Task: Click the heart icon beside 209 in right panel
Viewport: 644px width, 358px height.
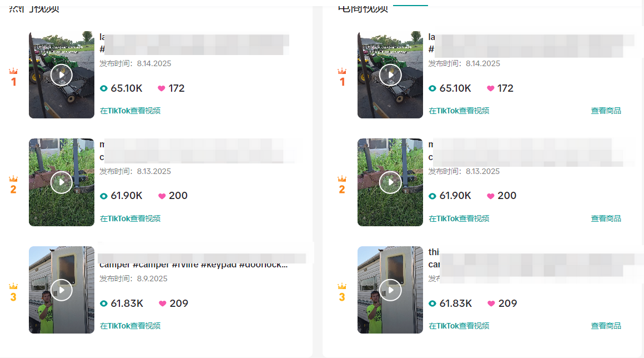Action: click(x=491, y=304)
